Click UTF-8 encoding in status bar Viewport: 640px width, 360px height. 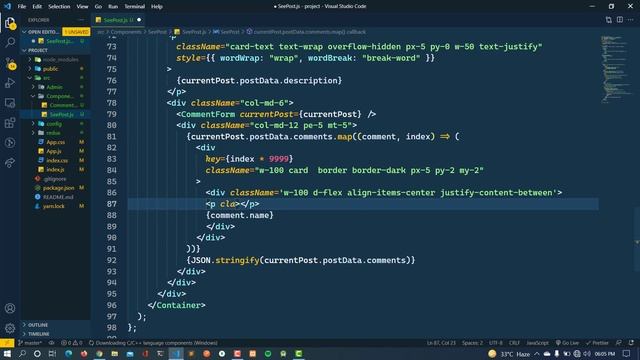coord(496,343)
